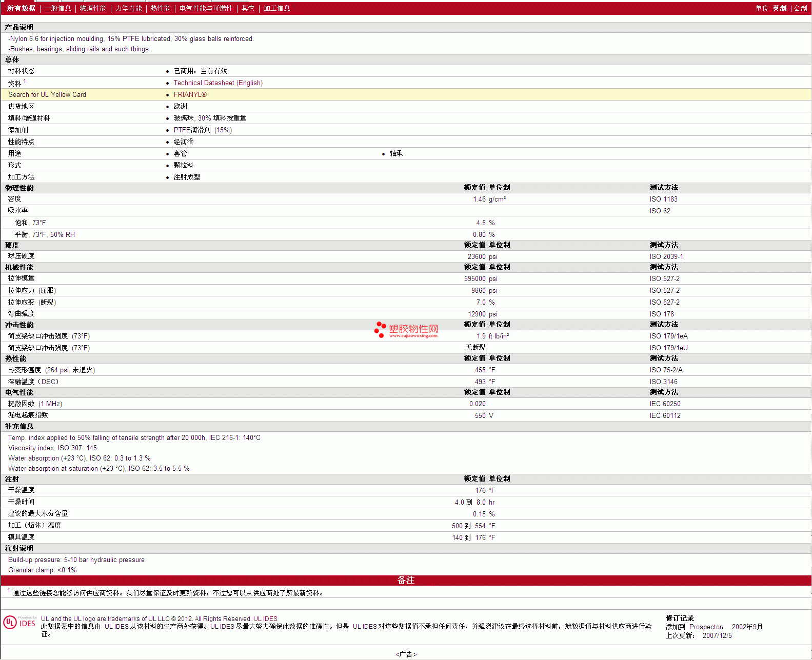
Task: View the 加工信息 tab
Action: click(x=276, y=8)
